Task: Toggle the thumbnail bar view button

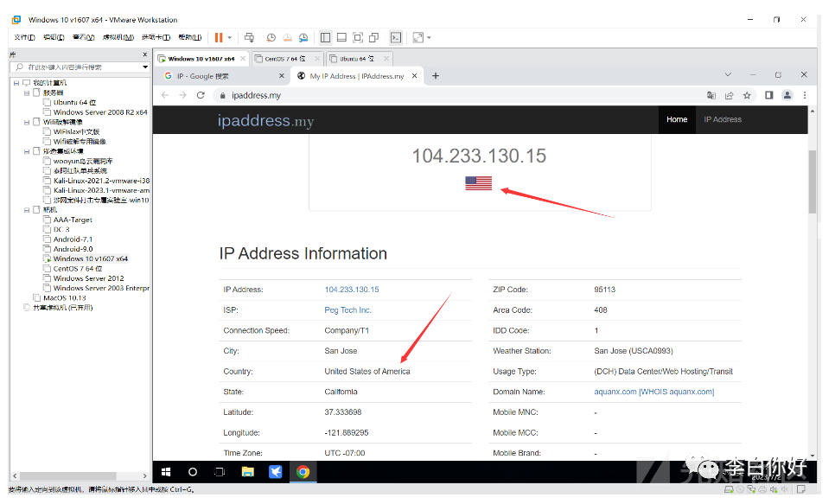Action: point(342,38)
